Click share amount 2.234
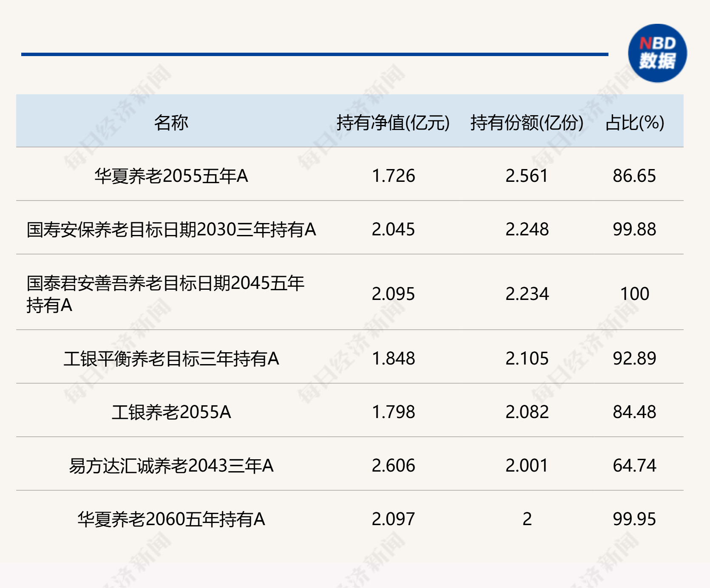Screen dimensions: 710x588 tap(527, 294)
